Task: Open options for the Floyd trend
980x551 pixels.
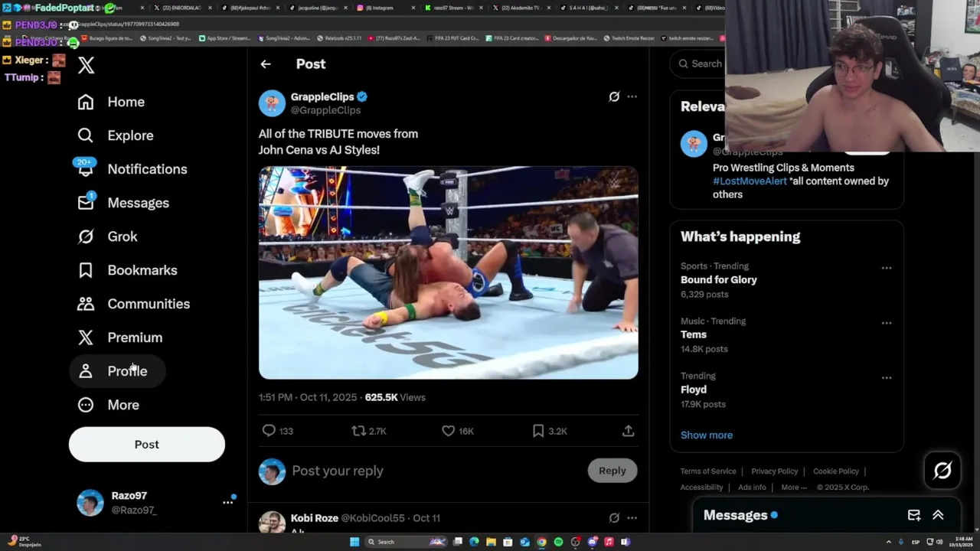Action: [x=887, y=378]
